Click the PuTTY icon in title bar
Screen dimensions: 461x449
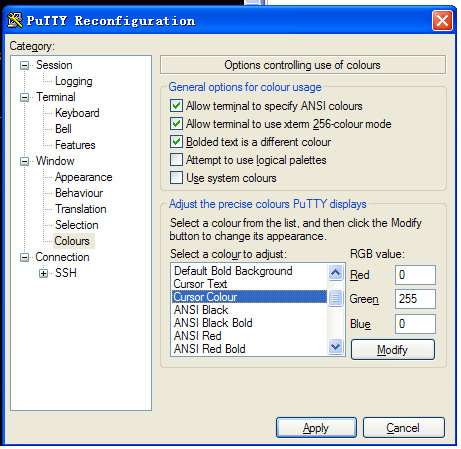tap(15, 20)
